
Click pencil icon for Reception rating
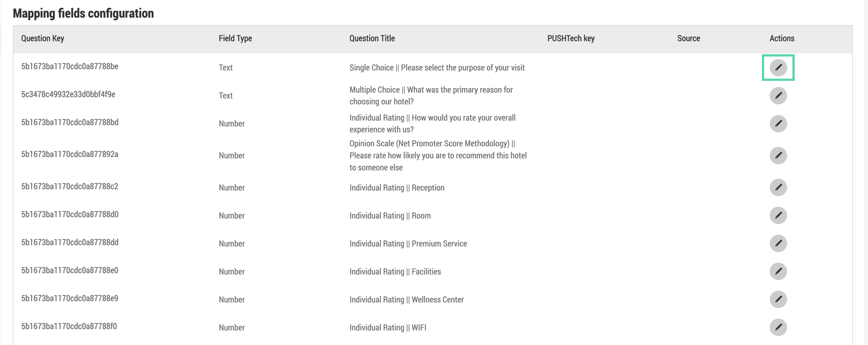[778, 187]
